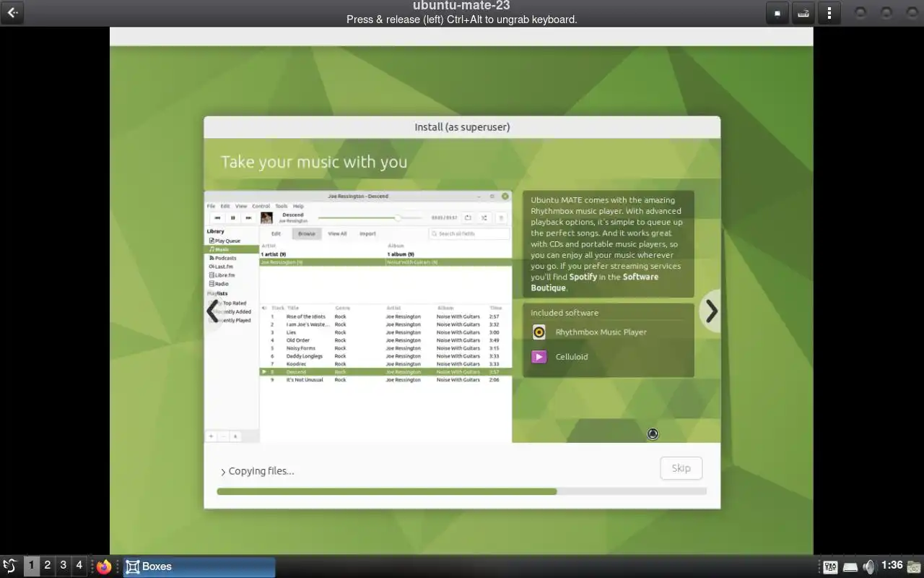924x578 pixels.
Task: Click the Rhythmbox Music Player icon
Action: click(x=539, y=332)
